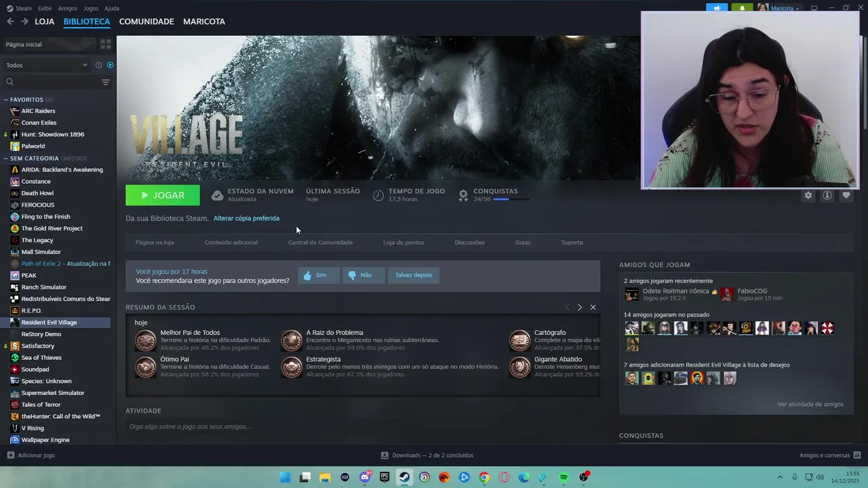Open the Jogos menu
This screenshot has width=868, height=488.
pyautogui.click(x=90, y=8)
